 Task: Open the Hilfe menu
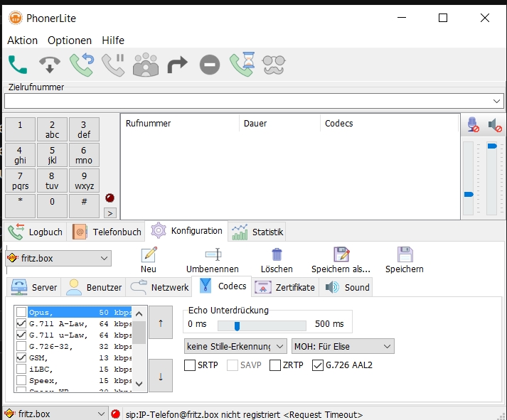(x=113, y=41)
